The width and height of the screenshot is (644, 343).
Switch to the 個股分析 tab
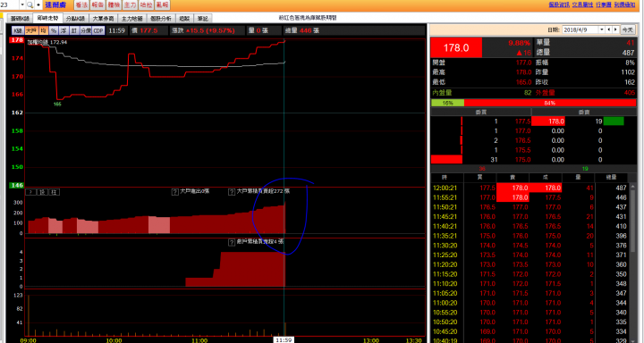161,19
